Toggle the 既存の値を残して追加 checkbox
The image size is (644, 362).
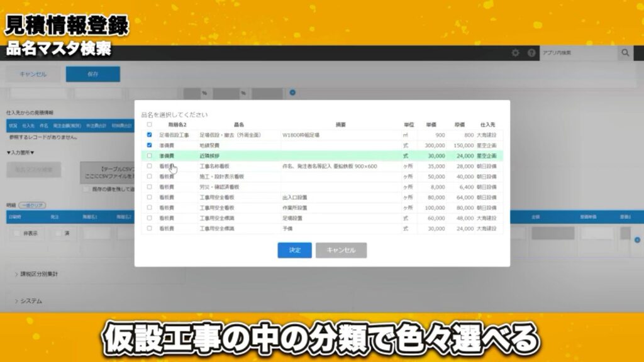[x=86, y=189]
